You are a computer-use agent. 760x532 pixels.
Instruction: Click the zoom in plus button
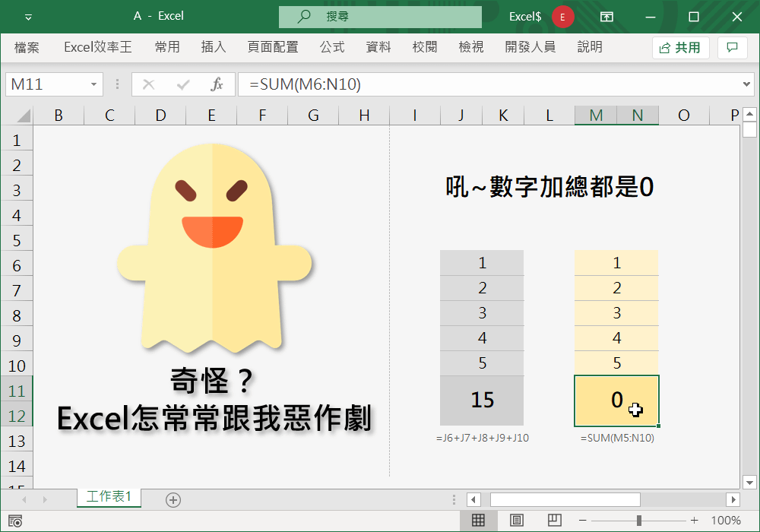pos(694,521)
